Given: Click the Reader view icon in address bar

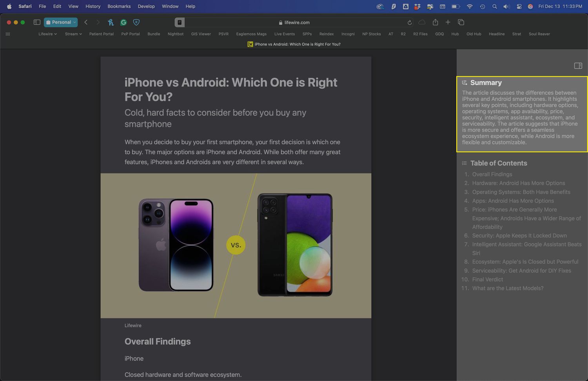Looking at the screenshot, I should click(x=180, y=22).
